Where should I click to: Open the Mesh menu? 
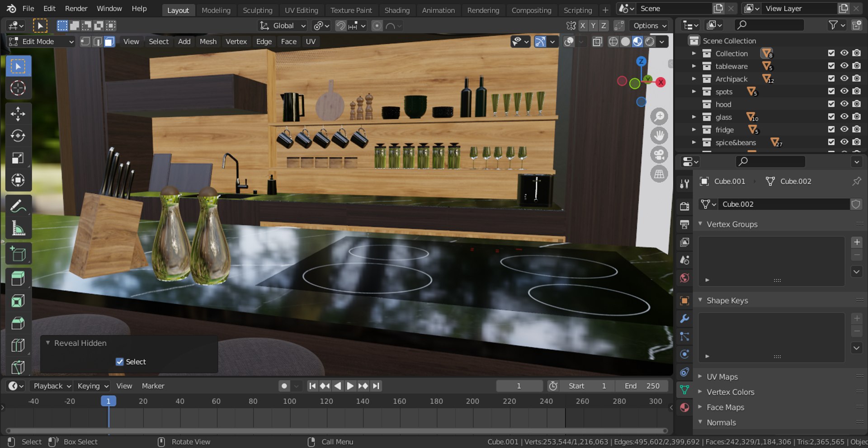click(x=208, y=42)
